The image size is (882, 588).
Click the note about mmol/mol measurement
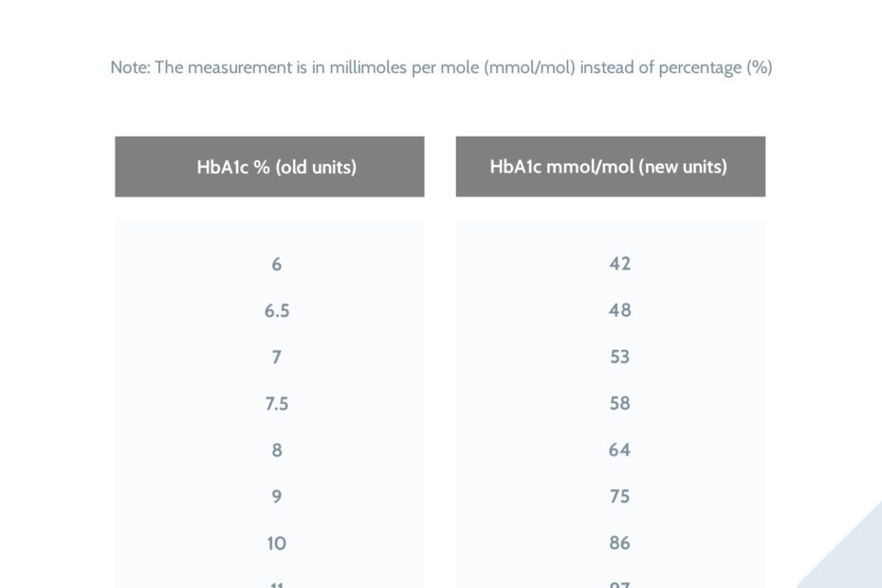tap(441, 68)
